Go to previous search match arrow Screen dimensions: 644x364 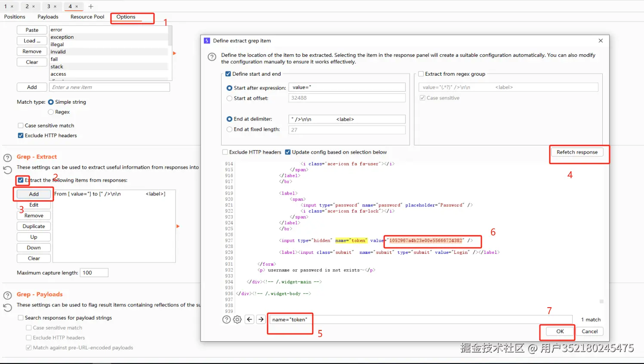click(250, 319)
